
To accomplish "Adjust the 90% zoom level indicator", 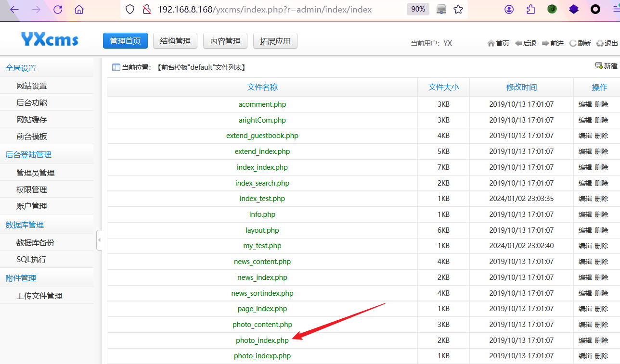I will point(418,9).
